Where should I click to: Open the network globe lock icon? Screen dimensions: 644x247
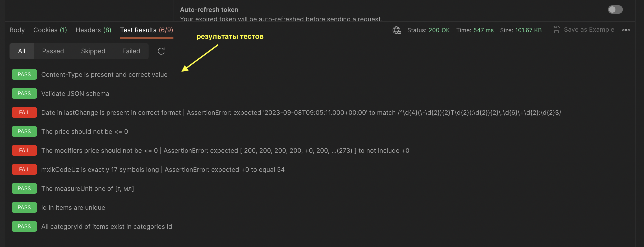tap(397, 30)
